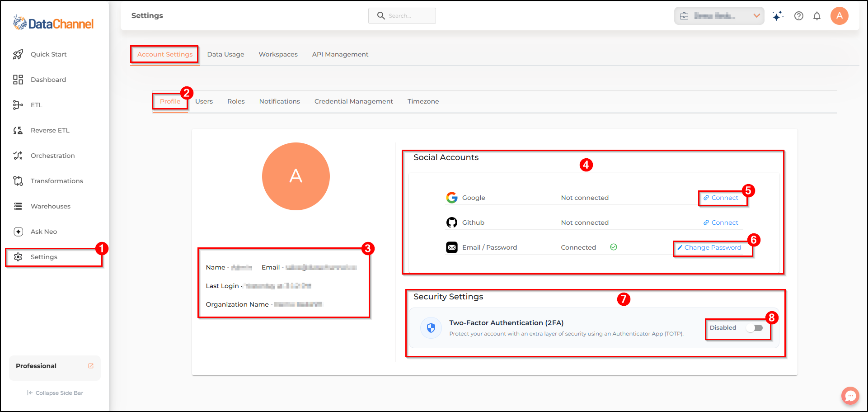Screen dimensions: 868x412
Task: Click the search magnifier icon
Action: pyautogui.click(x=381, y=16)
